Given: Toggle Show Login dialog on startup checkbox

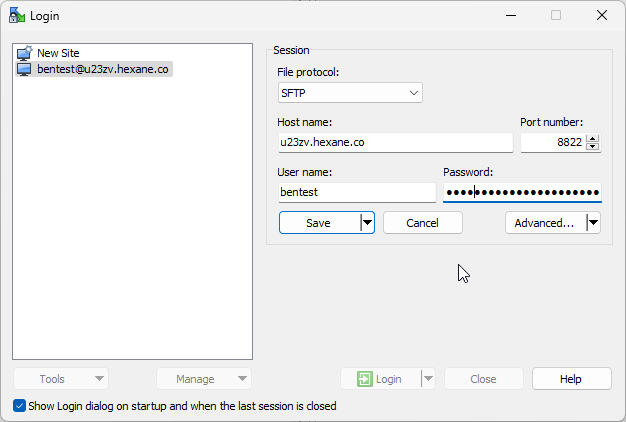Looking at the screenshot, I should tap(20, 406).
